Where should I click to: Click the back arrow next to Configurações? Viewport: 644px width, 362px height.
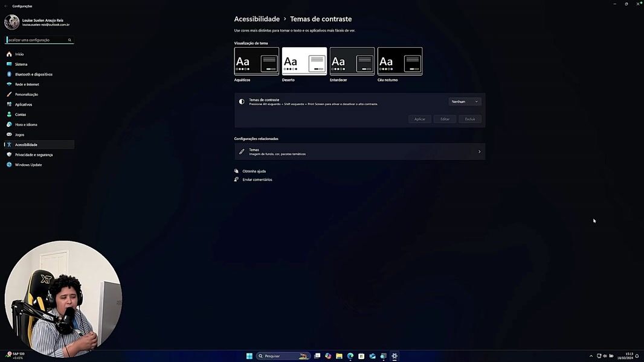pyautogui.click(x=6, y=6)
